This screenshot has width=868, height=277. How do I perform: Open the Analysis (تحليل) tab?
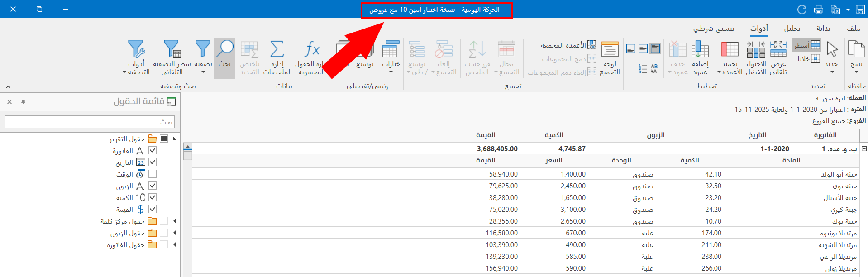click(792, 29)
